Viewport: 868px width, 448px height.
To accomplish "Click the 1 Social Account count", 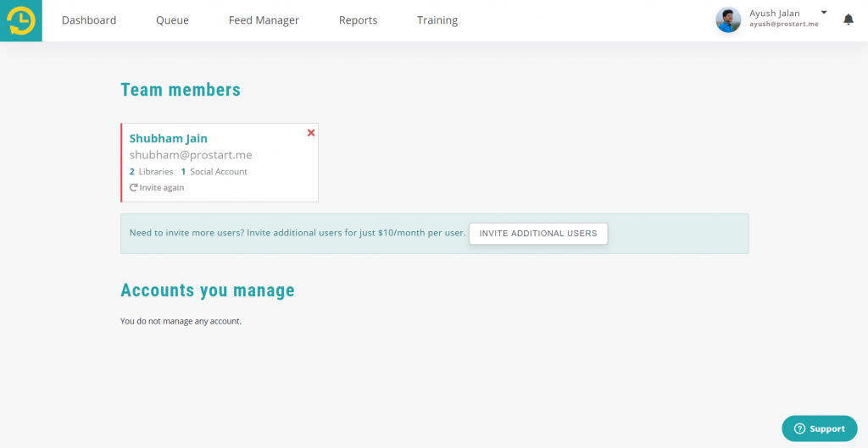I will click(214, 171).
